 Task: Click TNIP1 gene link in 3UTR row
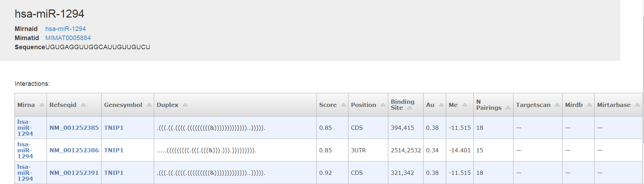coord(114,150)
